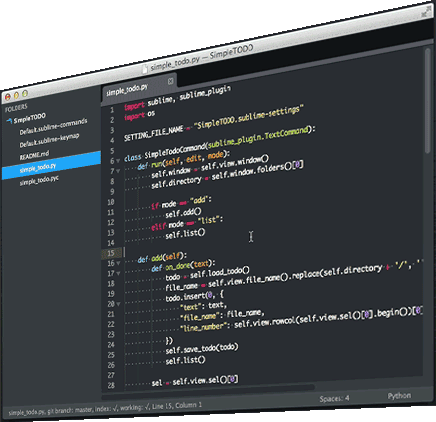Click line number 1 in gutter
This screenshot has width=436, height=422.
pos(112,110)
